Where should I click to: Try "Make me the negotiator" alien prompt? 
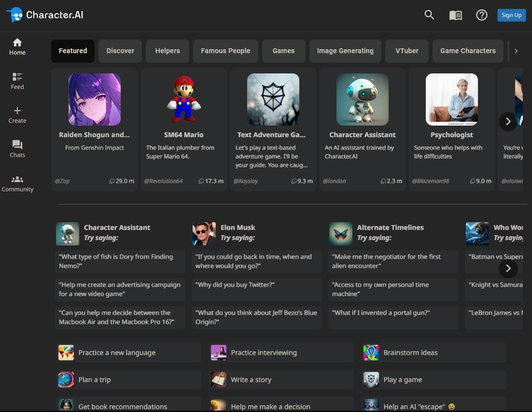pos(393,261)
